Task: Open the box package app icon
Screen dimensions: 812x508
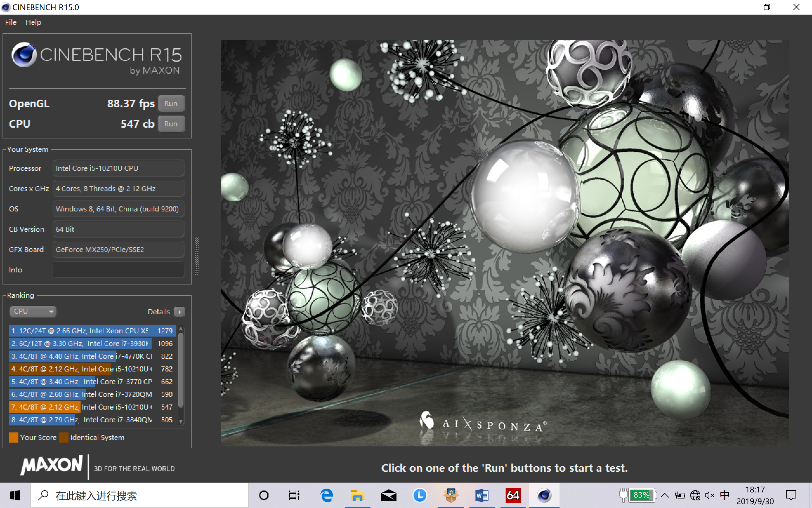Action: pos(451,495)
